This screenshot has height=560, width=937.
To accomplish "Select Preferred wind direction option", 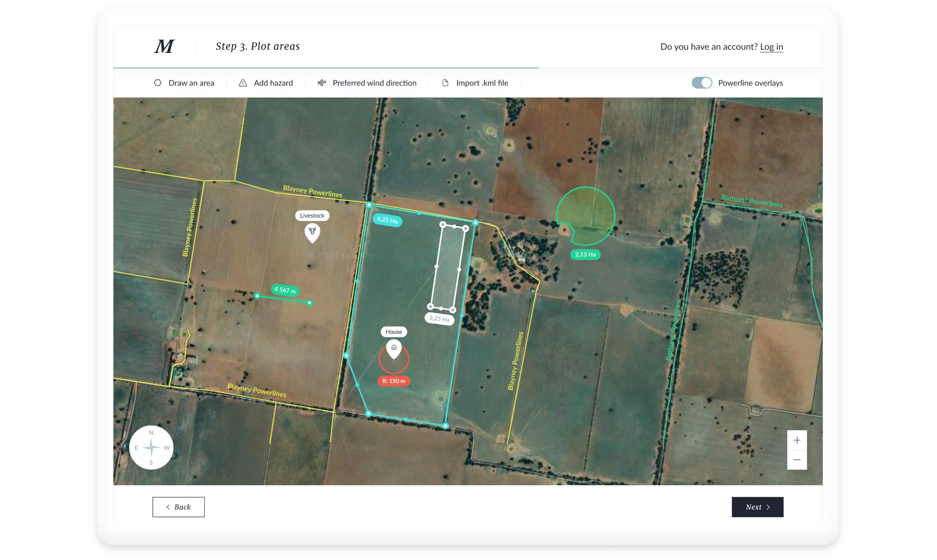I will click(x=375, y=83).
